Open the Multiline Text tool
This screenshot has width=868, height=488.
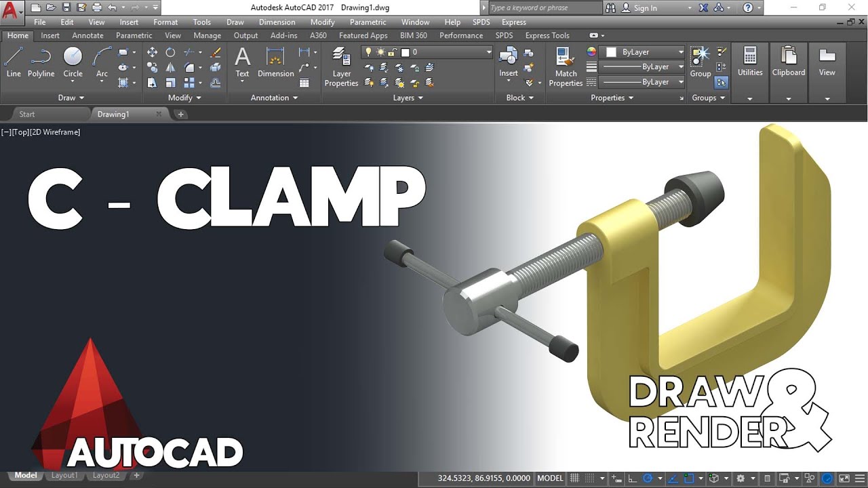coord(242,62)
